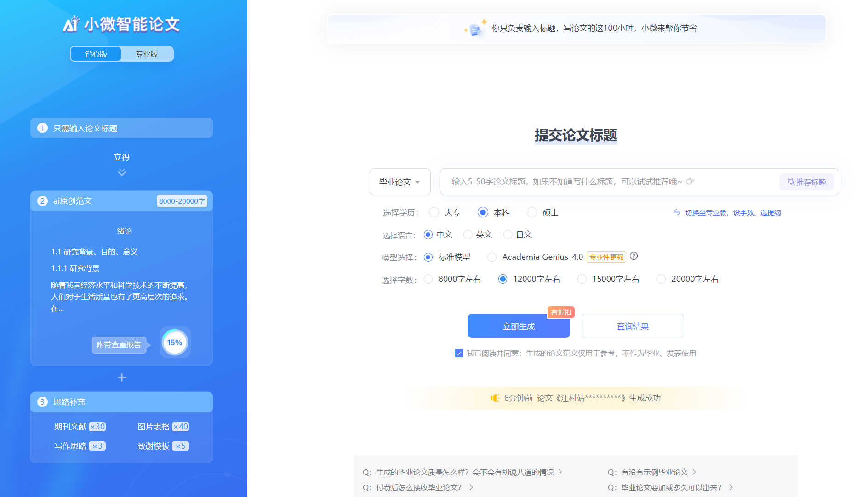The image size is (868, 497).
Task: Click step number 2 circle icon
Action: (42, 201)
